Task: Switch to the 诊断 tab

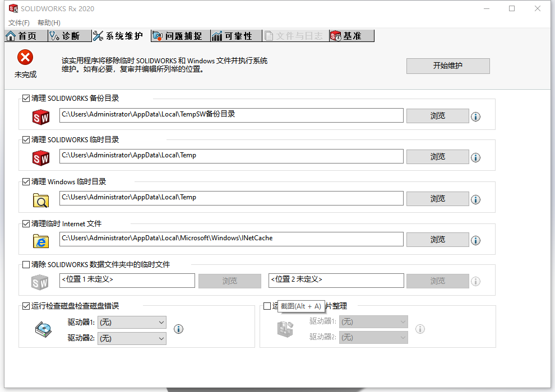Action: point(70,36)
